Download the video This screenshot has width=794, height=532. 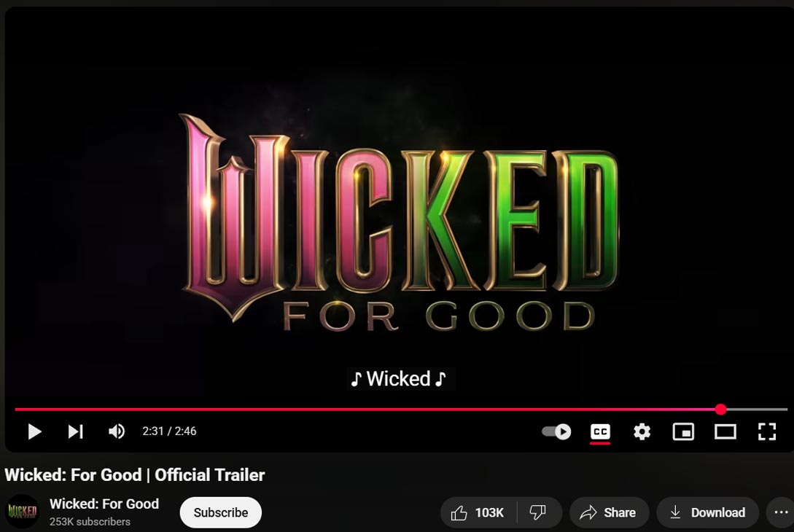click(x=707, y=513)
